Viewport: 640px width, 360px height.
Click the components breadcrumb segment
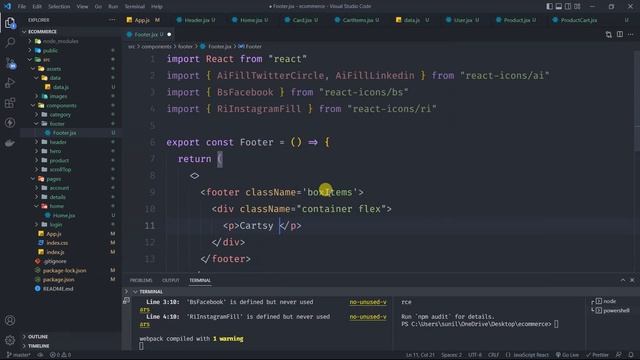(x=156, y=47)
